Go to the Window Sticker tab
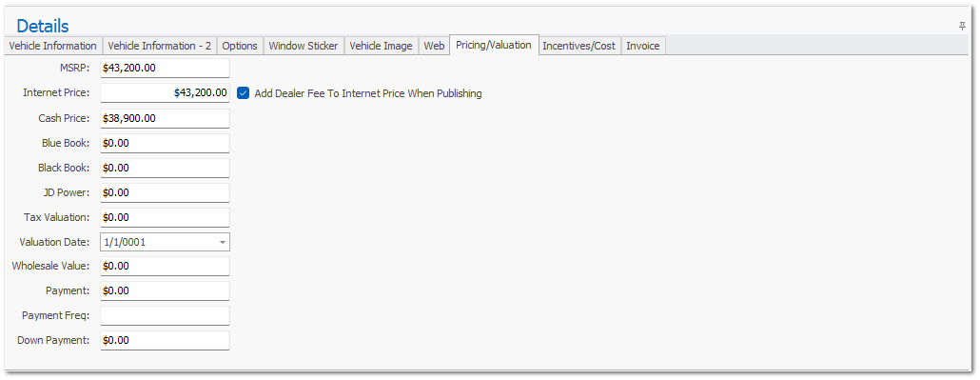 click(304, 46)
